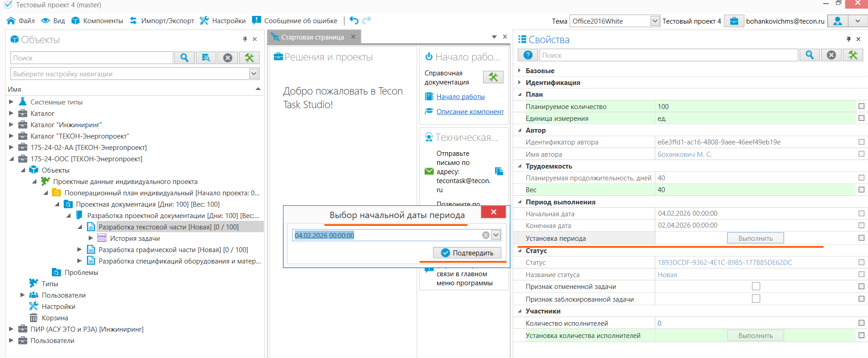Open the Начало работы link
Screen dimensions: 868x358
pos(460,97)
